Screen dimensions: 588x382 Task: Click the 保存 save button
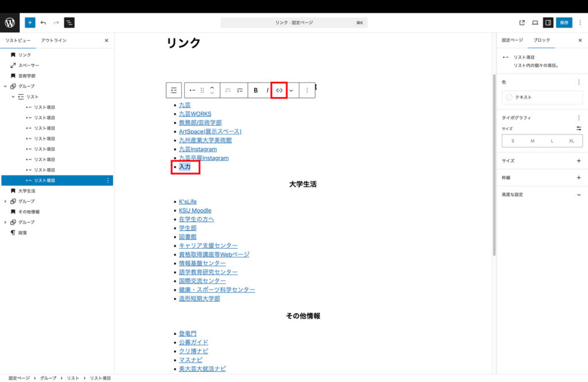pos(564,22)
